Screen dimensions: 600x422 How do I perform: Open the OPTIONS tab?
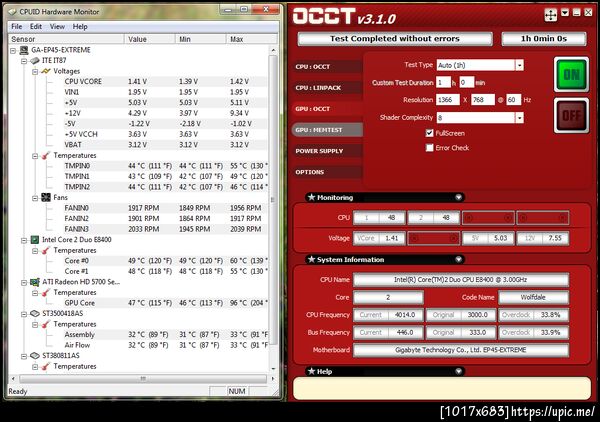(328, 172)
